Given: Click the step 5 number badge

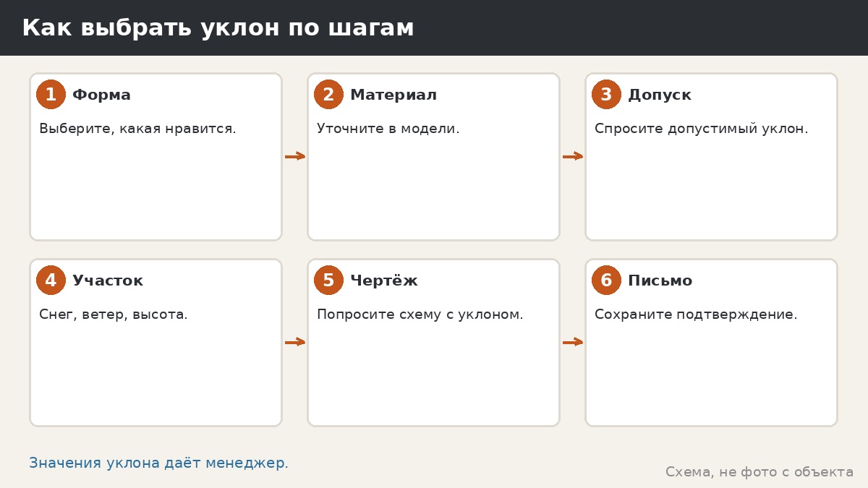Looking at the screenshot, I should (x=328, y=281).
